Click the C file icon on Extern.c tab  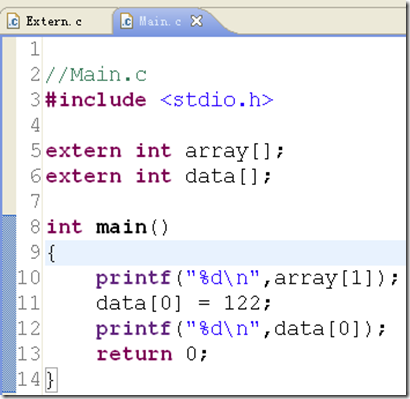13,22
